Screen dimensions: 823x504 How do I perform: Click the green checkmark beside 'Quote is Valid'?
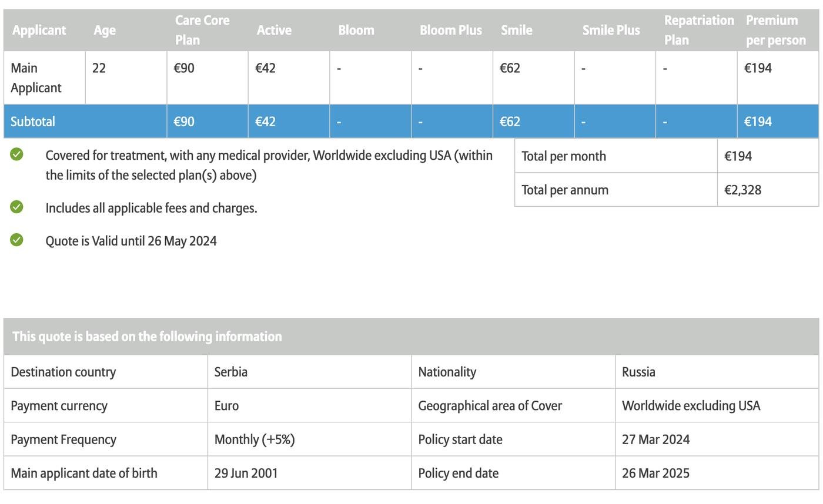pyautogui.click(x=16, y=240)
